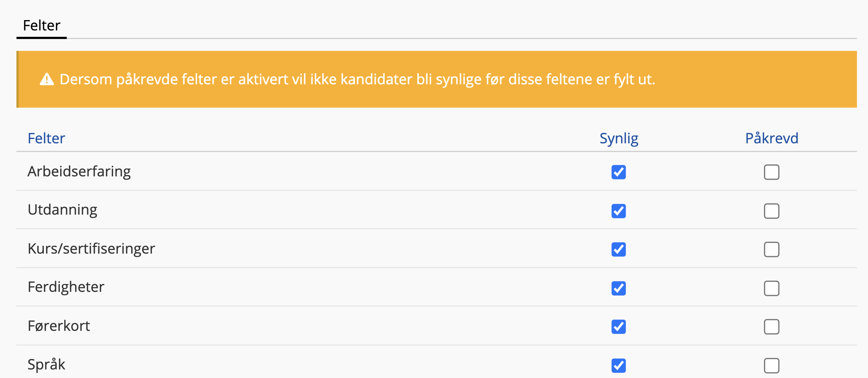Image resolution: width=868 pixels, height=378 pixels.
Task: Hide the Førerkort field via Synlig
Action: tap(619, 327)
